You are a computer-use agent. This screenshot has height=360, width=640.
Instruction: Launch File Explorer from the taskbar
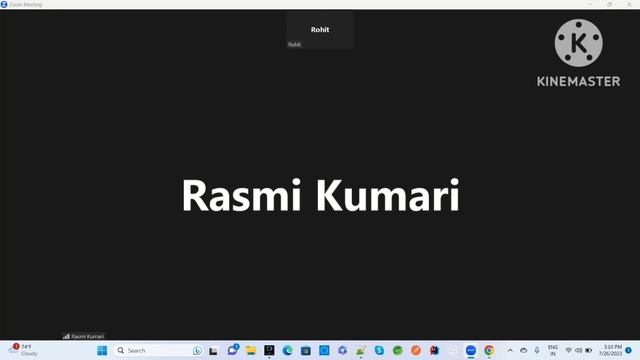[251, 350]
